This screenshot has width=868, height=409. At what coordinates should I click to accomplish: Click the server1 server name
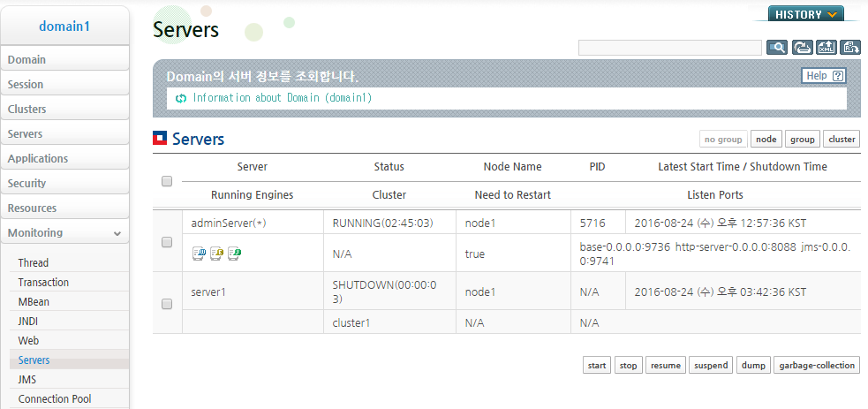(x=208, y=292)
